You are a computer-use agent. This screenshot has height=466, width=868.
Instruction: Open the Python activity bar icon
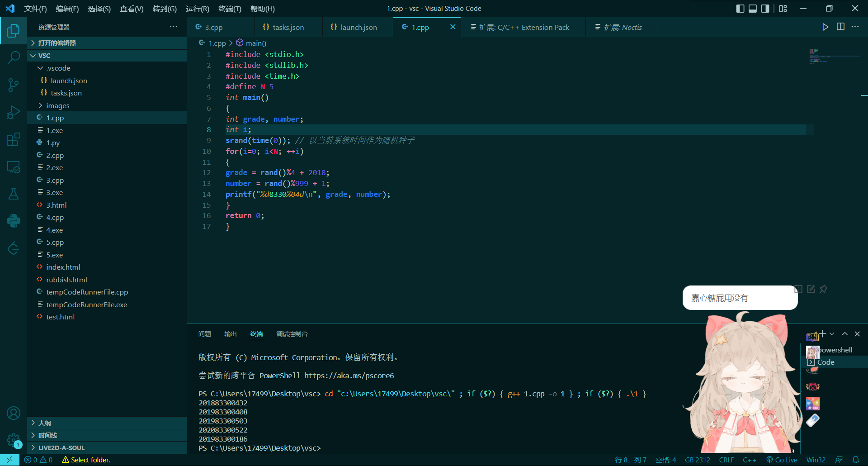[14, 221]
